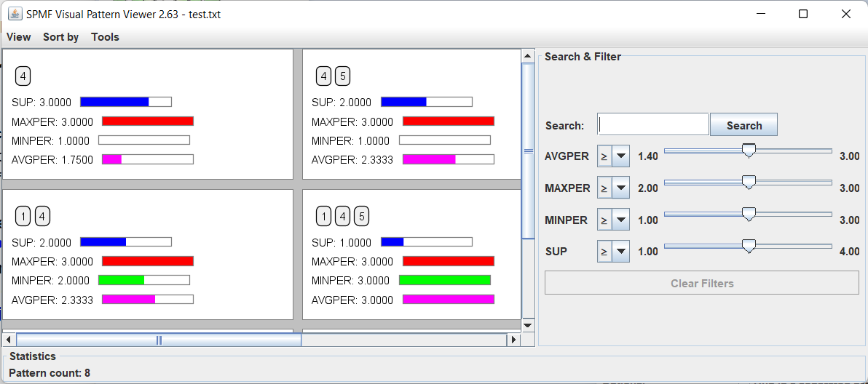Image resolution: width=868 pixels, height=384 pixels.
Task: Open the MINPER comparison operator dropdown
Action: pos(620,220)
